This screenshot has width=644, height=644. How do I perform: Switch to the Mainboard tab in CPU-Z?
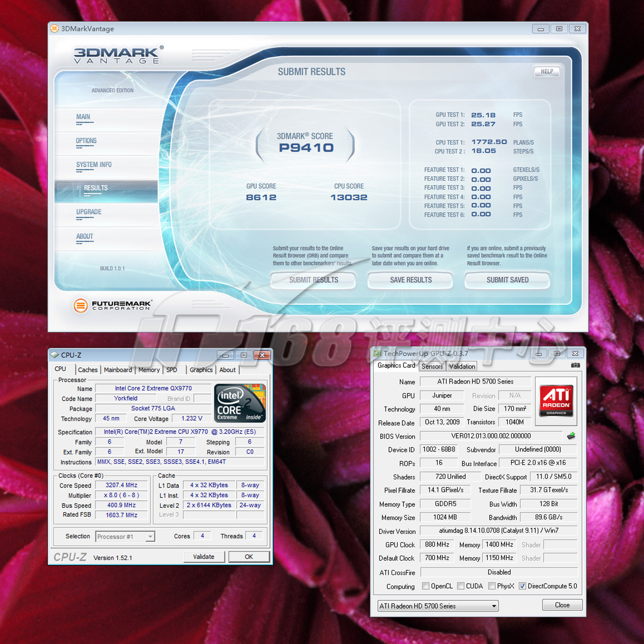[118, 370]
